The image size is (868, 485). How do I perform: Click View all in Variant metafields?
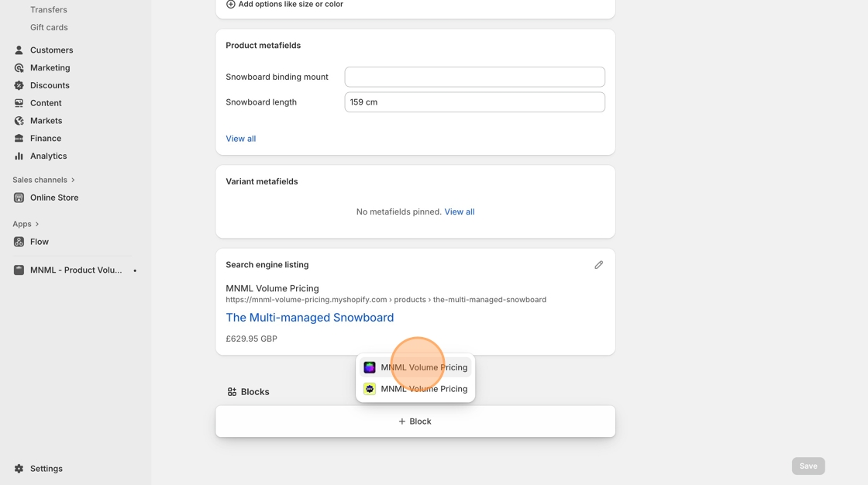459,212
